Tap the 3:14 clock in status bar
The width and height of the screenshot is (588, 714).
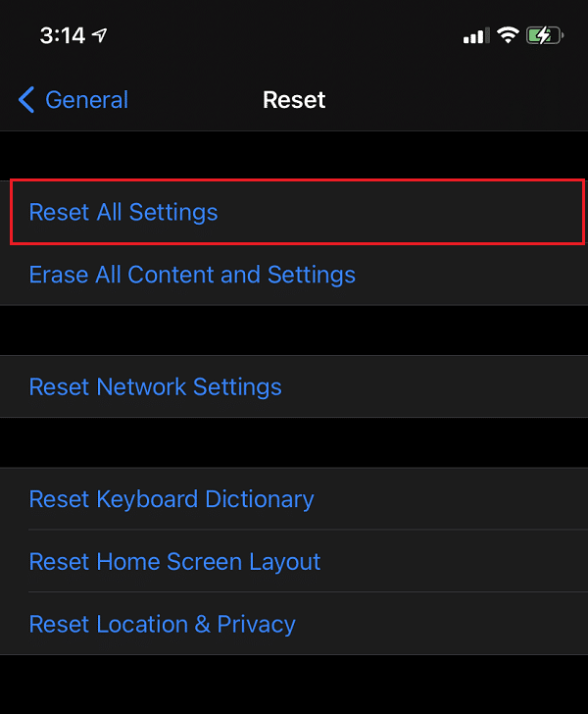pyautogui.click(x=62, y=36)
